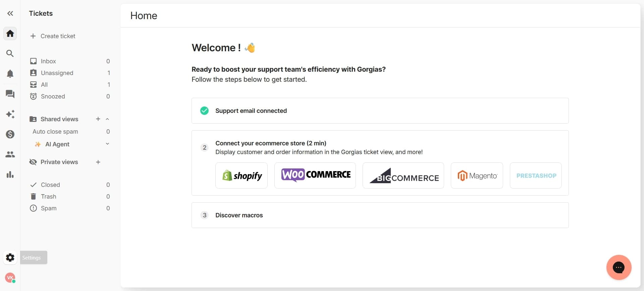Open the Conversations panel
Viewport: 644px width, 291px height.
click(x=10, y=94)
